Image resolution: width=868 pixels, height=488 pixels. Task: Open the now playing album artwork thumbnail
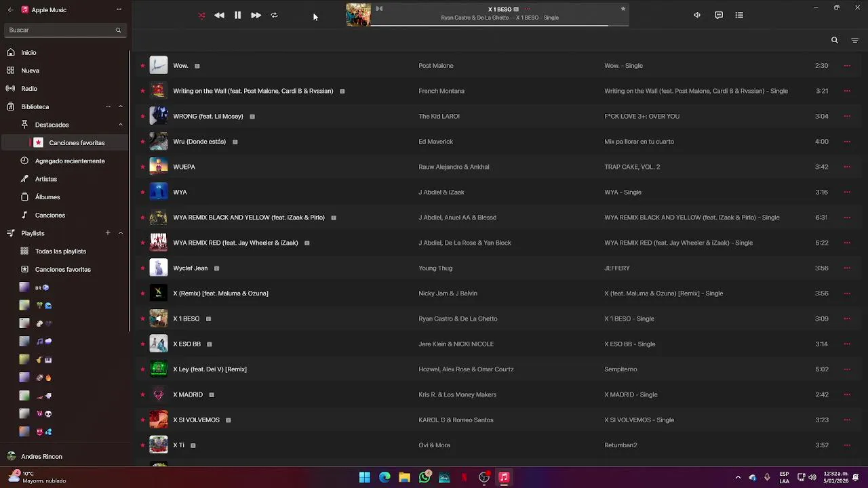[358, 15]
